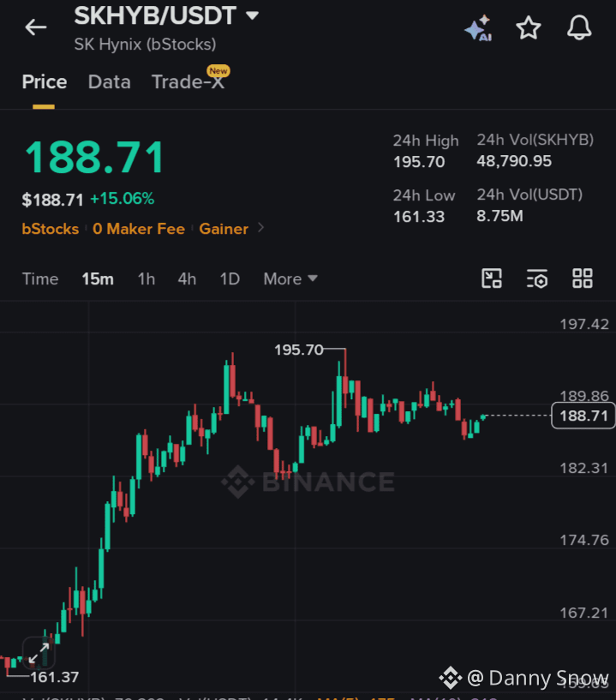Image resolution: width=616 pixels, height=700 pixels.
Task: Click the 161.37 low marker on chart
Action: pyautogui.click(x=55, y=677)
